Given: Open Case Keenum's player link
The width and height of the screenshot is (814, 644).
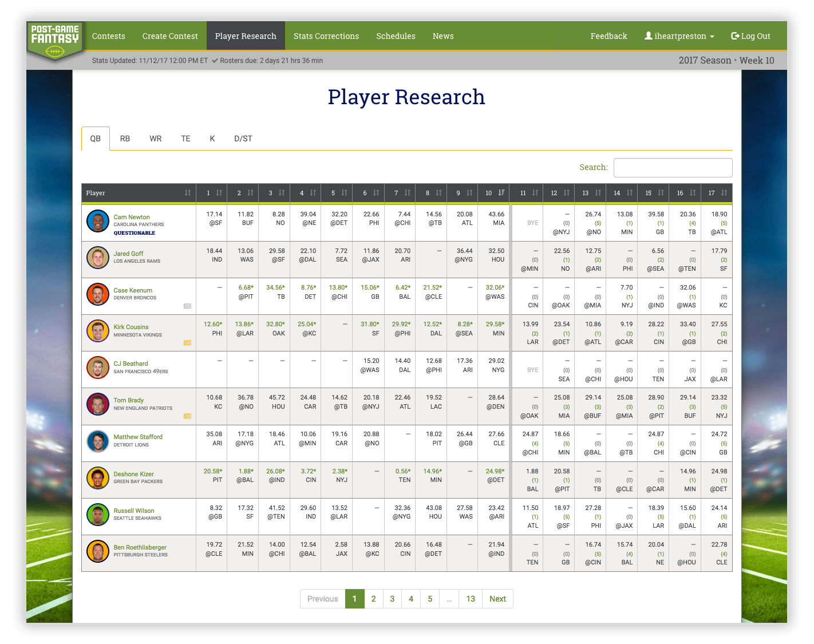Looking at the screenshot, I should (x=133, y=290).
